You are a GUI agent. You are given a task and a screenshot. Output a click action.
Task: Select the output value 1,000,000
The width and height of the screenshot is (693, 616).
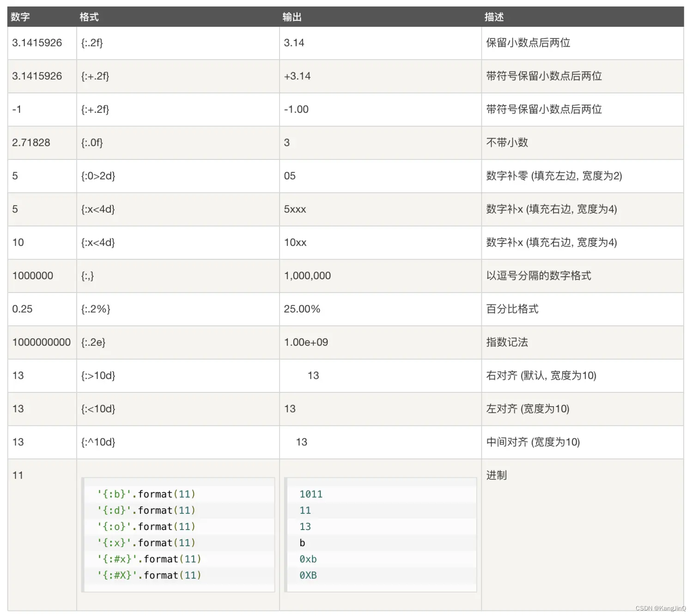307,276
